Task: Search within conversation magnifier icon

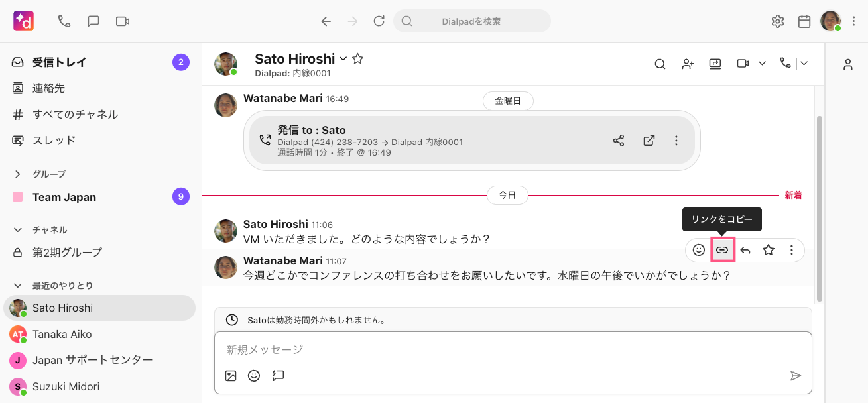Action: click(x=660, y=64)
